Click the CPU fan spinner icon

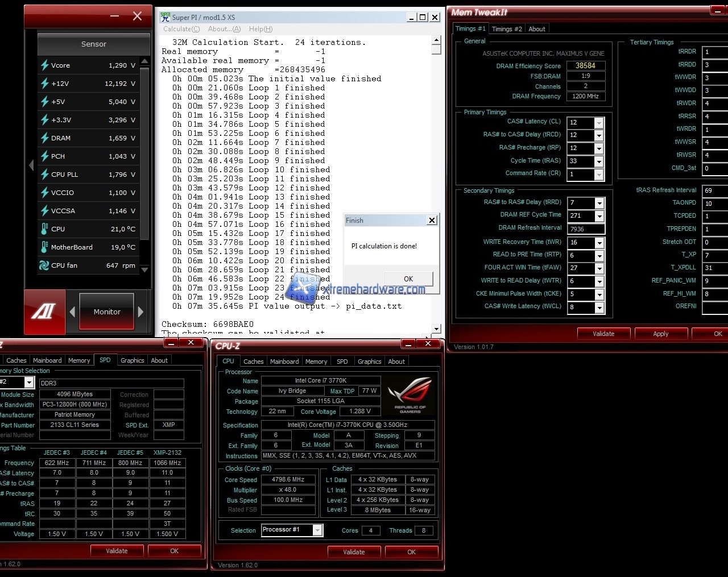coord(44,265)
